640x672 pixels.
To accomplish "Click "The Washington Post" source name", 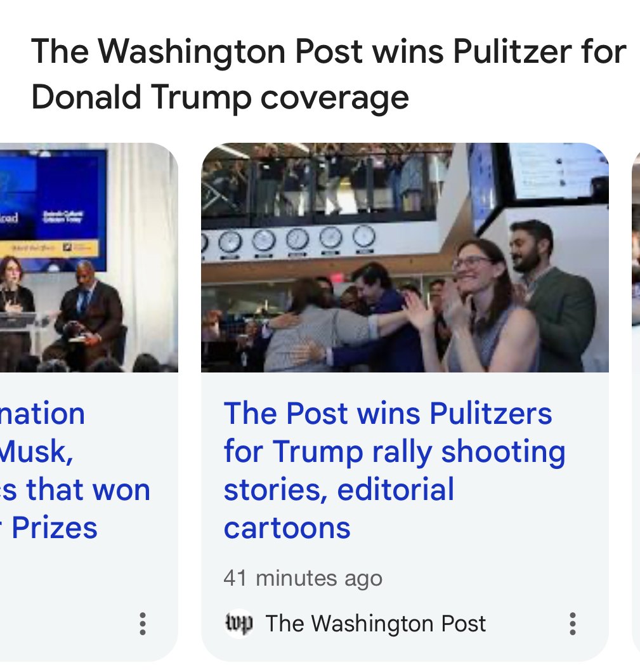I will click(x=376, y=624).
